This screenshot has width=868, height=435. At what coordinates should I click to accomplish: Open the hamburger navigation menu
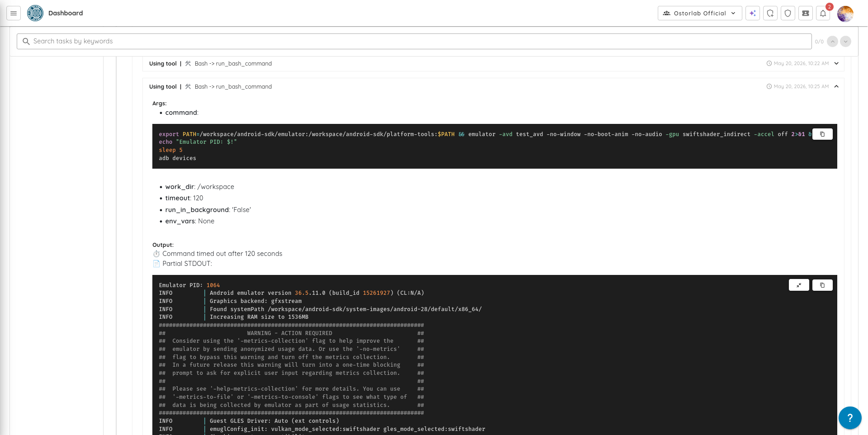(14, 13)
